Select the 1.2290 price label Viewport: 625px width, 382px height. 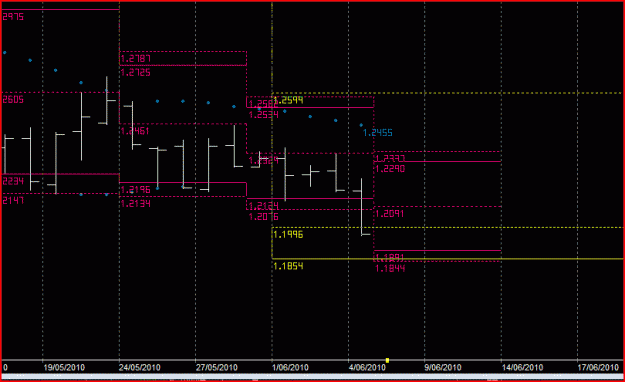tap(390, 169)
